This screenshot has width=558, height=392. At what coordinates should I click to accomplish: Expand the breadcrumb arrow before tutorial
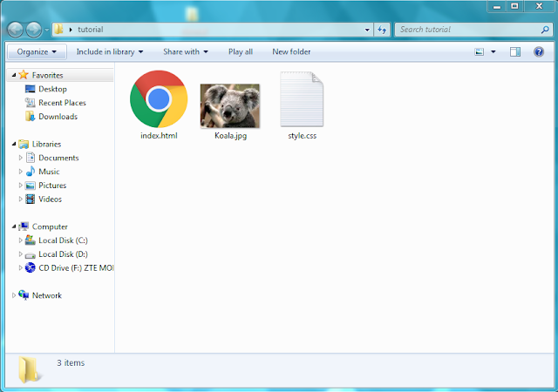click(71, 30)
